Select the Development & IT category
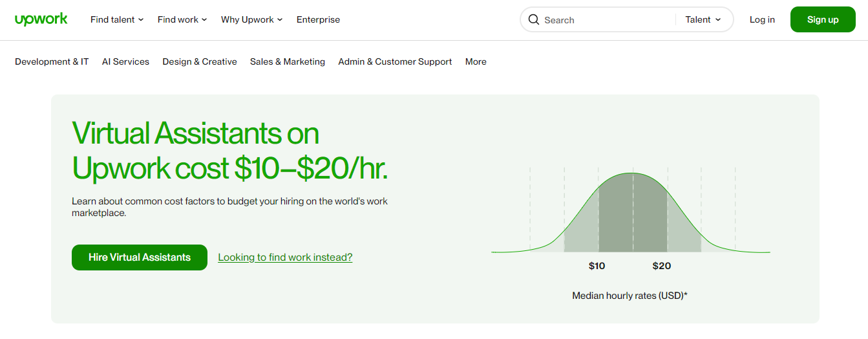The image size is (868, 339). pos(52,61)
